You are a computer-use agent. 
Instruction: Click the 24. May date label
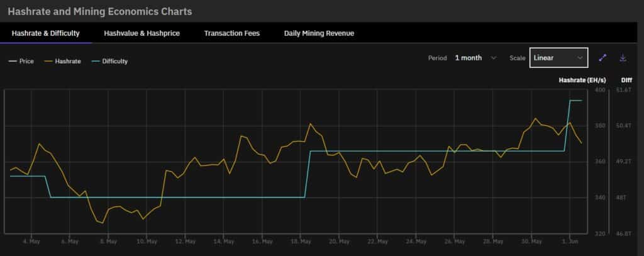click(x=416, y=242)
